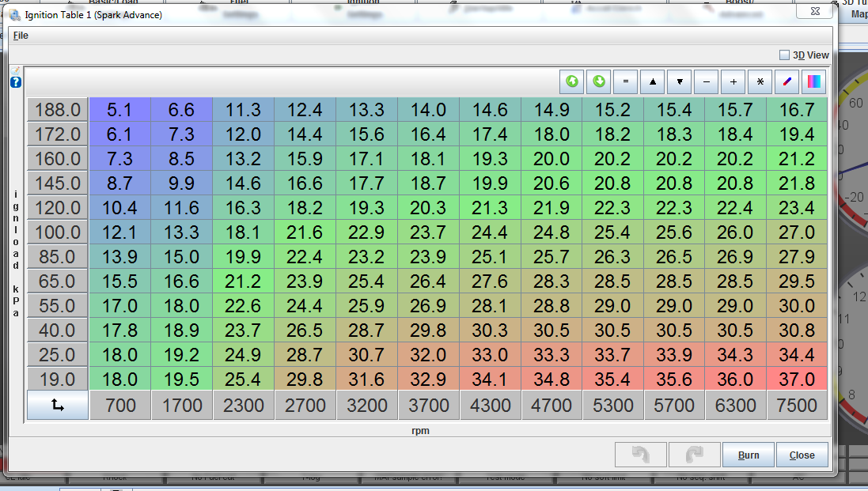Click the pink-blue gradient color shading button
Image resolution: width=868 pixels, height=491 pixels.
pyautogui.click(x=813, y=81)
